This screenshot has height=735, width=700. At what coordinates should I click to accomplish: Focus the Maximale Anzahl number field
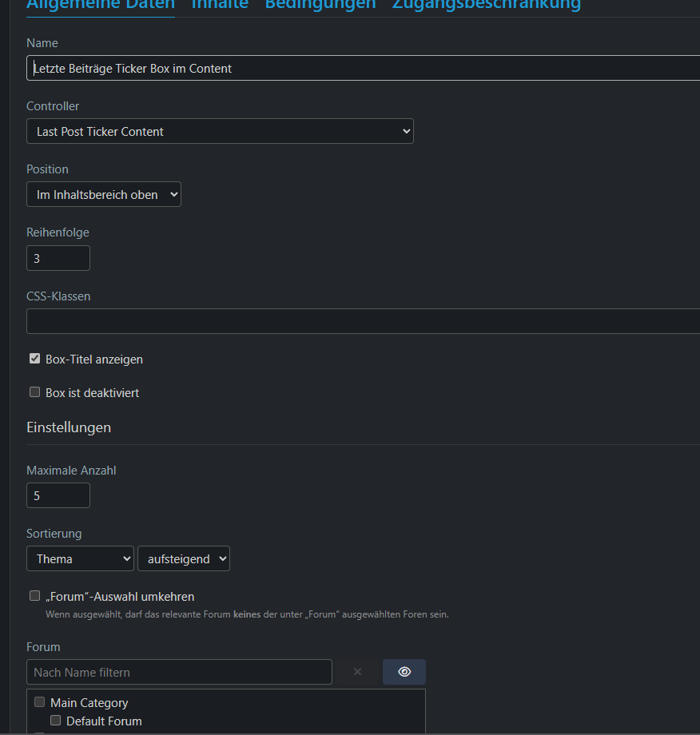[x=58, y=495]
